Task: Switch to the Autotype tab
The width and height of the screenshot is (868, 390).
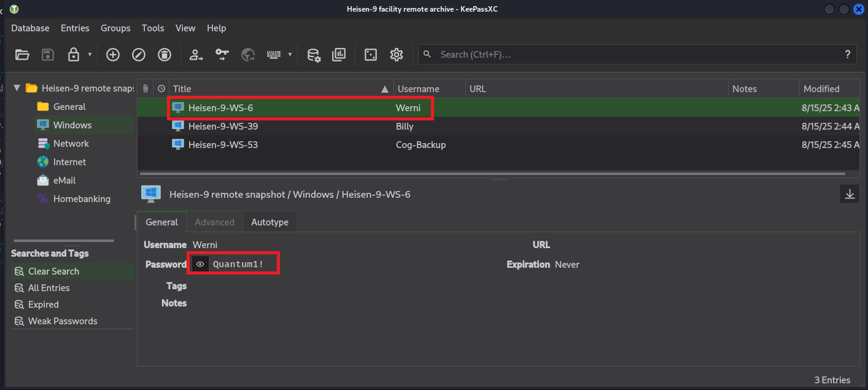Action: click(x=269, y=222)
